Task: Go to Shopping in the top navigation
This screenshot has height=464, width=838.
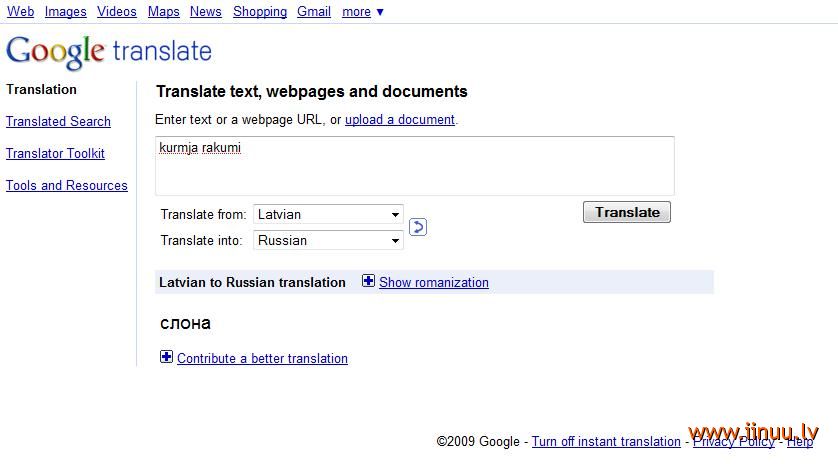Action: point(260,12)
